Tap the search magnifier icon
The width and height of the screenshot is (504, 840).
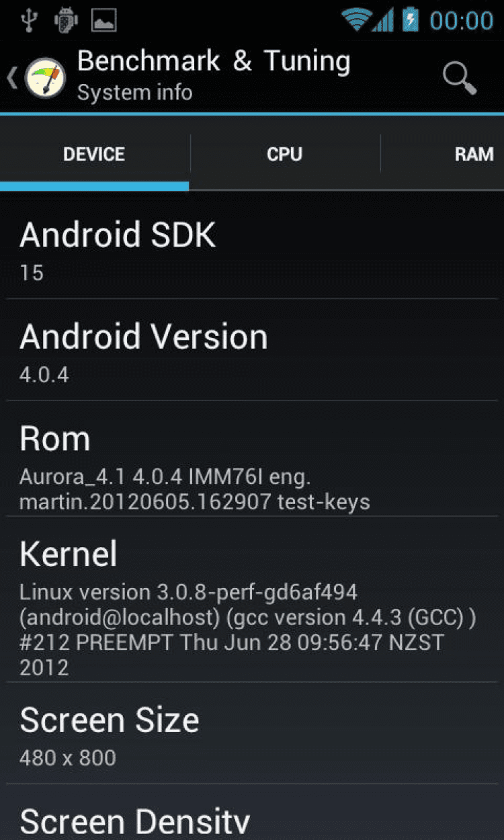click(460, 79)
